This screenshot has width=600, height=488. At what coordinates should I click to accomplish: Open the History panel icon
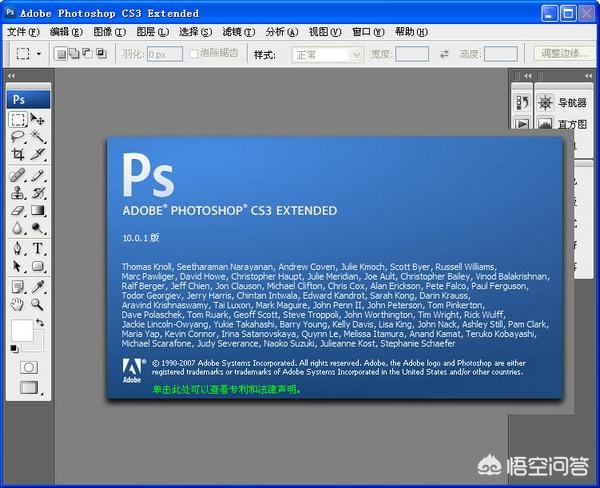522,103
